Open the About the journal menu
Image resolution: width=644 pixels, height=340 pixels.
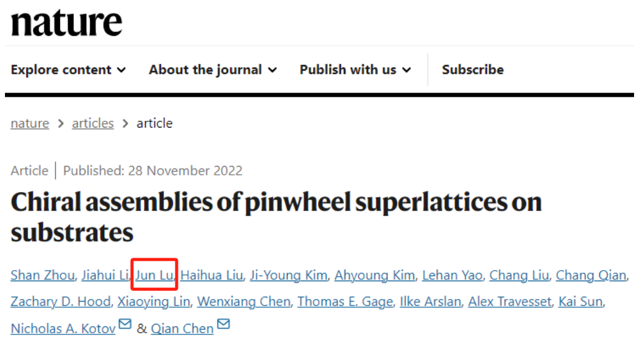coord(213,70)
